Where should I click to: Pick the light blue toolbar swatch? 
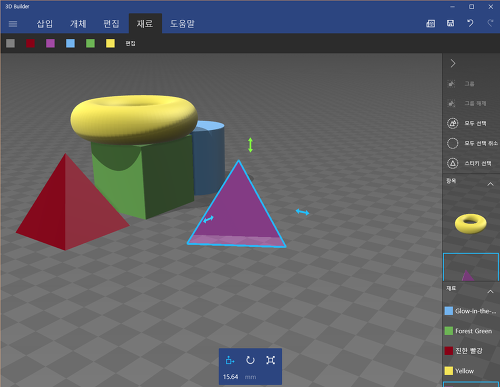(70, 43)
